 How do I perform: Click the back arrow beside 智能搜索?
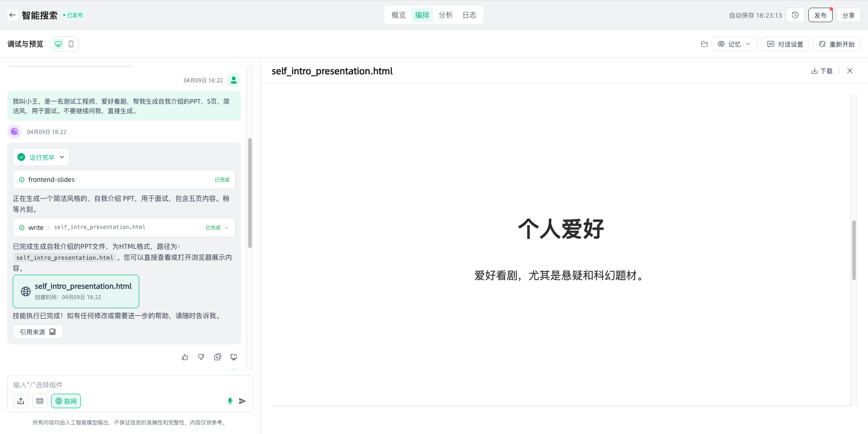pos(13,15)
